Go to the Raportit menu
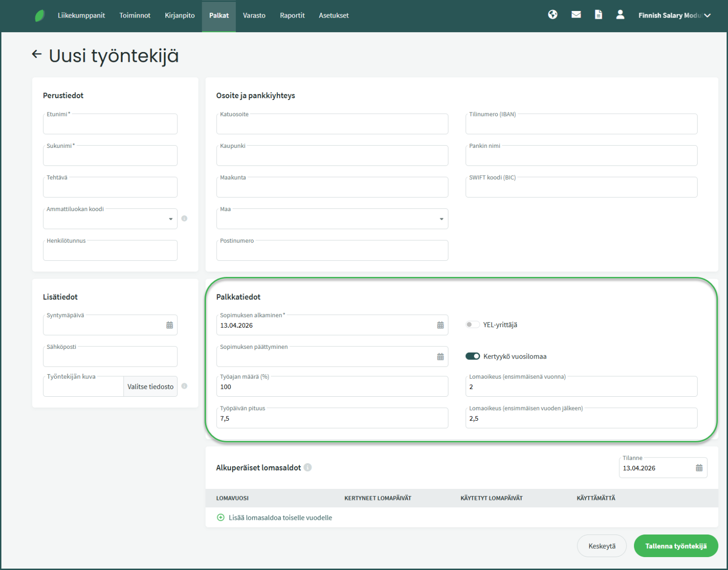Image resolution: width=728 pixels, height=570 pixels. coord(292,16)
